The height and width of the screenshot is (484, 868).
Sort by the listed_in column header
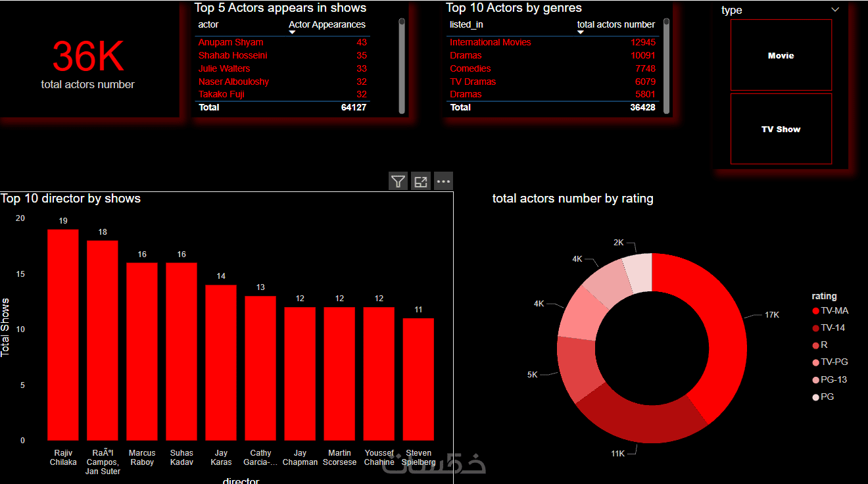tap(466, 24)
